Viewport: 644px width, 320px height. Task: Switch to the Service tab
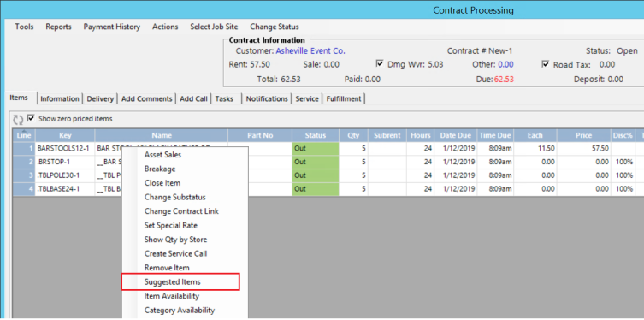pos(307,98)
